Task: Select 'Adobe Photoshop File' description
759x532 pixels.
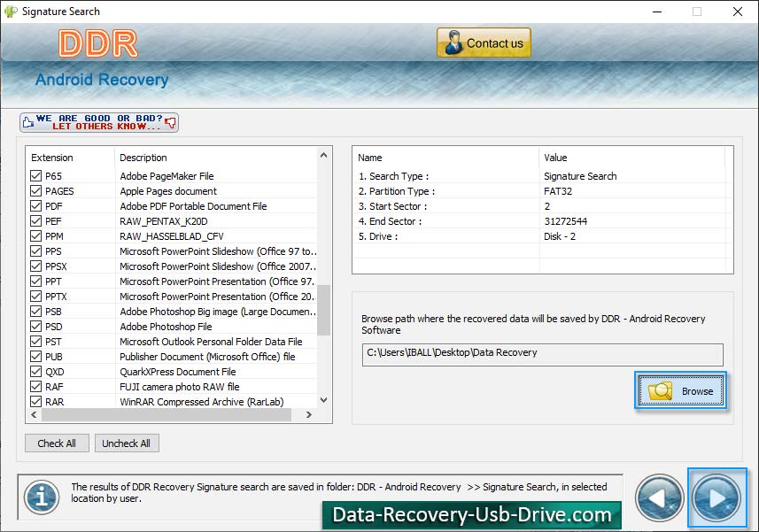Action: coord(166,327)
